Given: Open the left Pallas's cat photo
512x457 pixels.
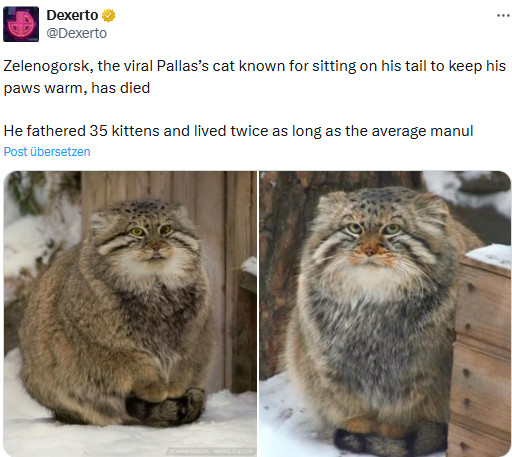Looking at the screenshot, I should (x=130, y=314).
